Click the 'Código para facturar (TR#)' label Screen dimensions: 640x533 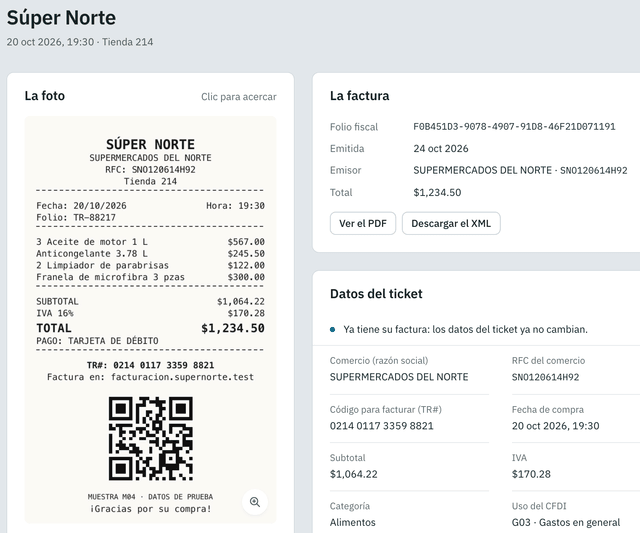(386, 409)
